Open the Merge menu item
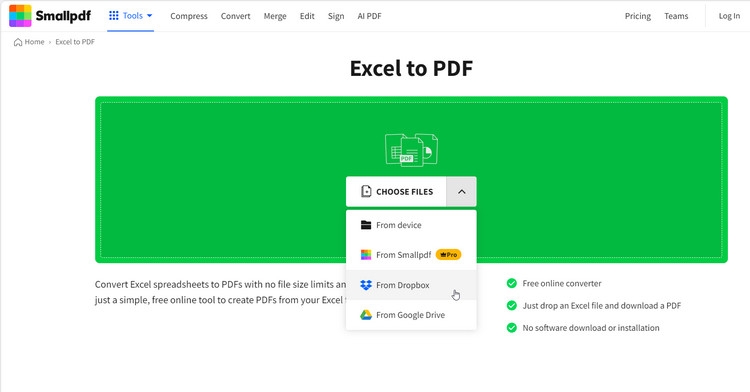 [x=275, y=16]
